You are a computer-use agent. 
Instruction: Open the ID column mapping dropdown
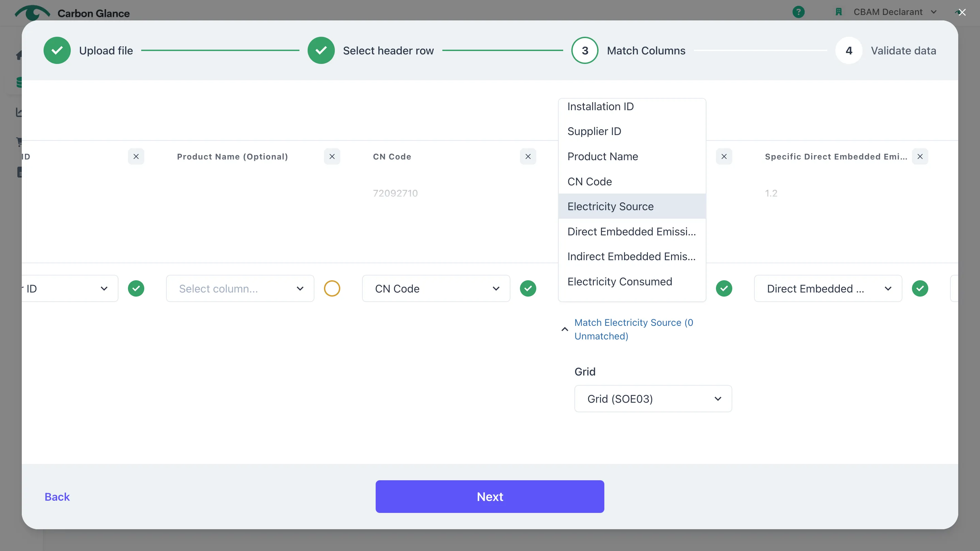coord(70,289)
